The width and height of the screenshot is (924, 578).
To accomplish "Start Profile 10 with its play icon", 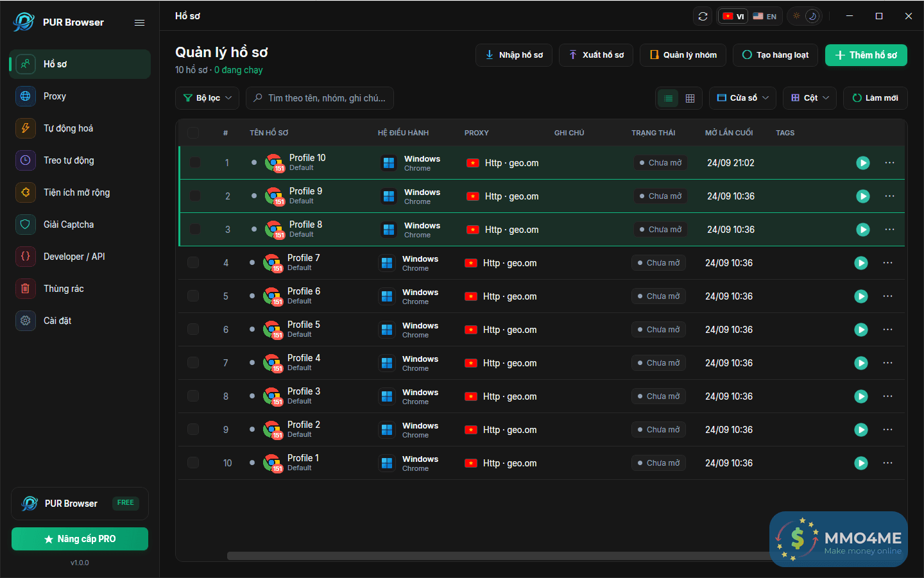I will coord(863,163).
